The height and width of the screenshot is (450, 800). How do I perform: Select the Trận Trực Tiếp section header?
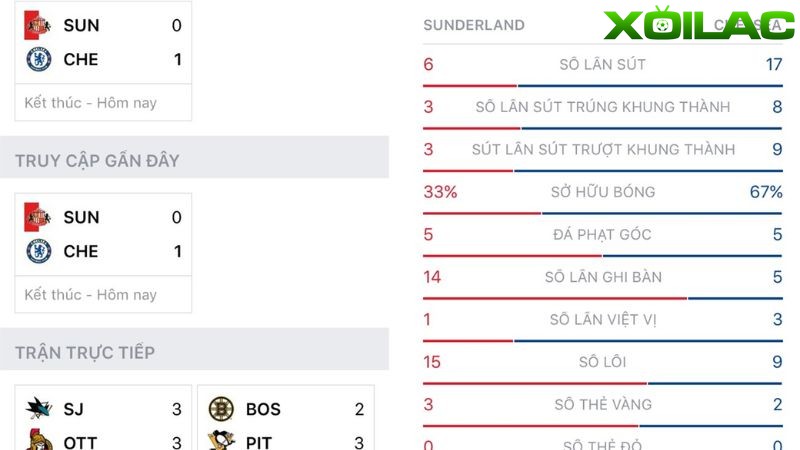coord(194,349)
